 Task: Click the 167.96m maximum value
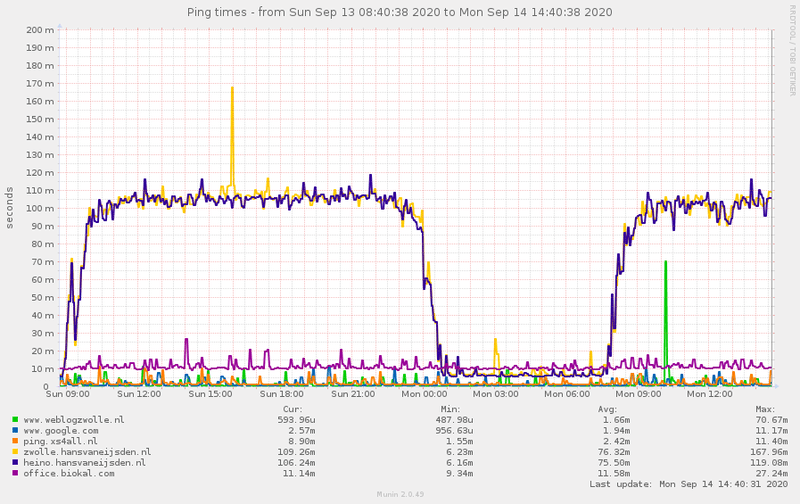pos(769,452)
